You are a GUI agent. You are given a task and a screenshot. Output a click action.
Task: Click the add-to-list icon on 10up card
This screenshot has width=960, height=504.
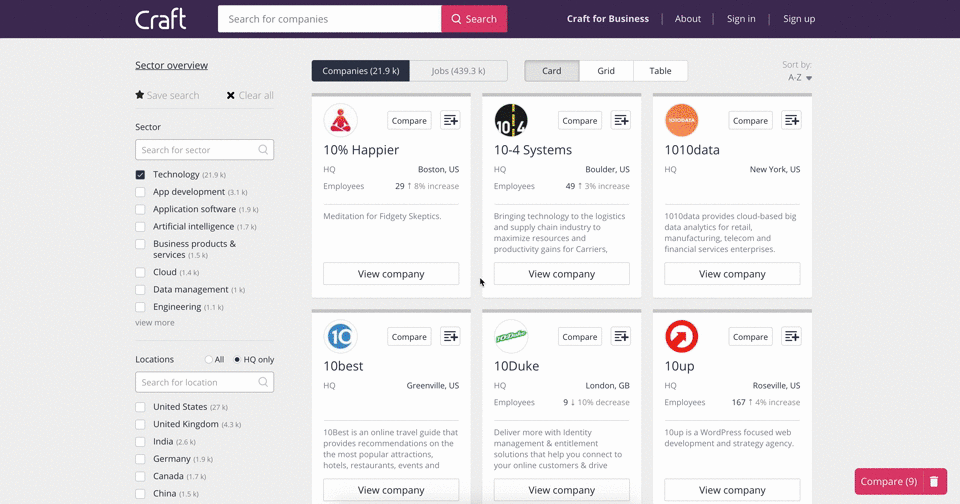click(792, 337)
